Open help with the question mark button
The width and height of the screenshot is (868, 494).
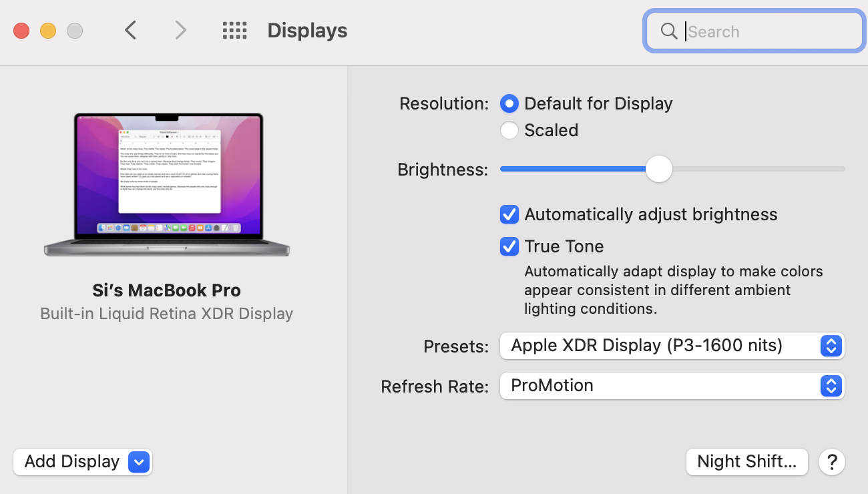point(832,461)
